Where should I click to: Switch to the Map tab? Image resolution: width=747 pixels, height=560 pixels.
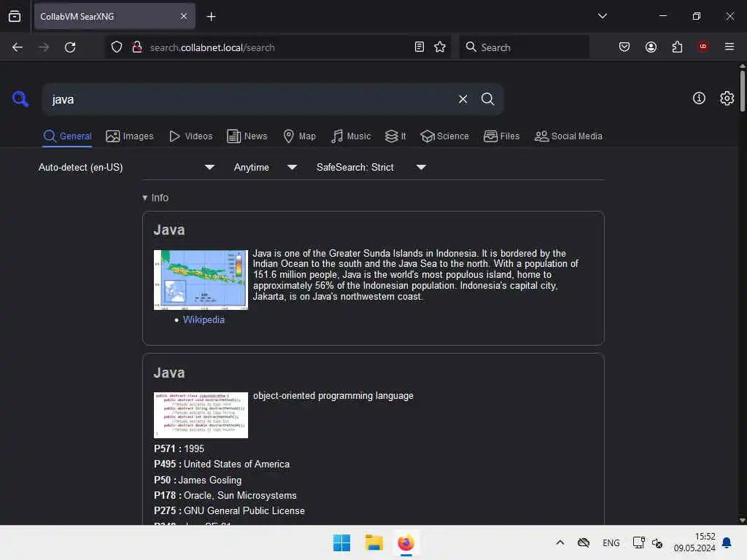point(299,136)
